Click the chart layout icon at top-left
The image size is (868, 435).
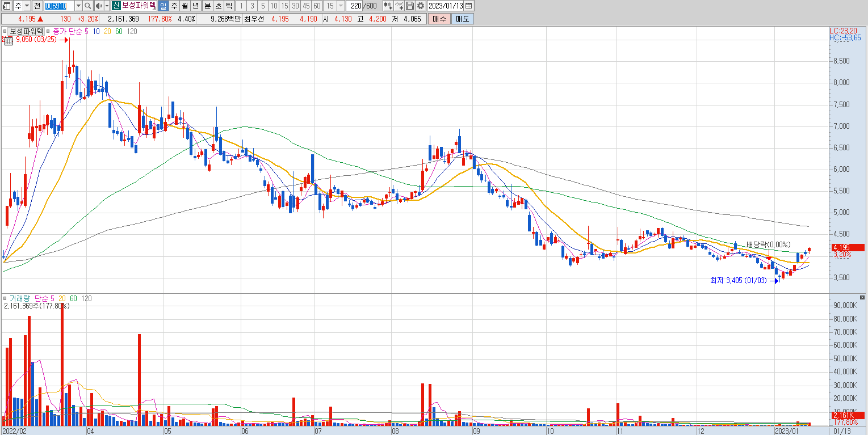[6, 6]
